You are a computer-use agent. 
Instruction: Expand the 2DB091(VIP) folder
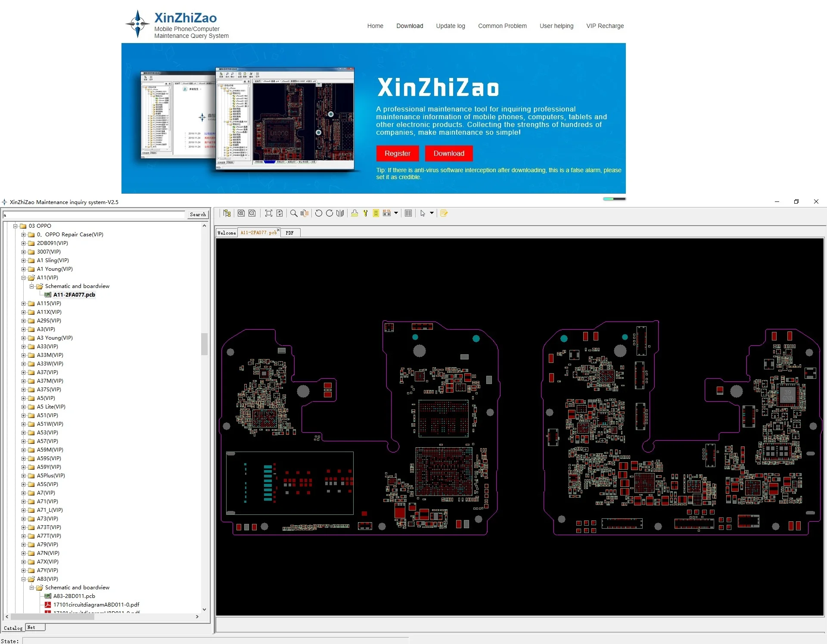click(24, 243)
